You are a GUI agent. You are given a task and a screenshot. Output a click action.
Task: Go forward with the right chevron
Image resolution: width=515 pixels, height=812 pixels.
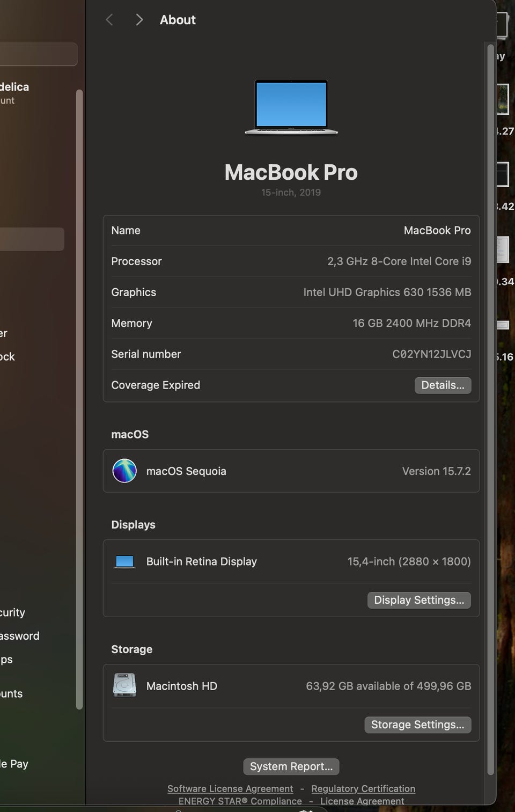139,20
